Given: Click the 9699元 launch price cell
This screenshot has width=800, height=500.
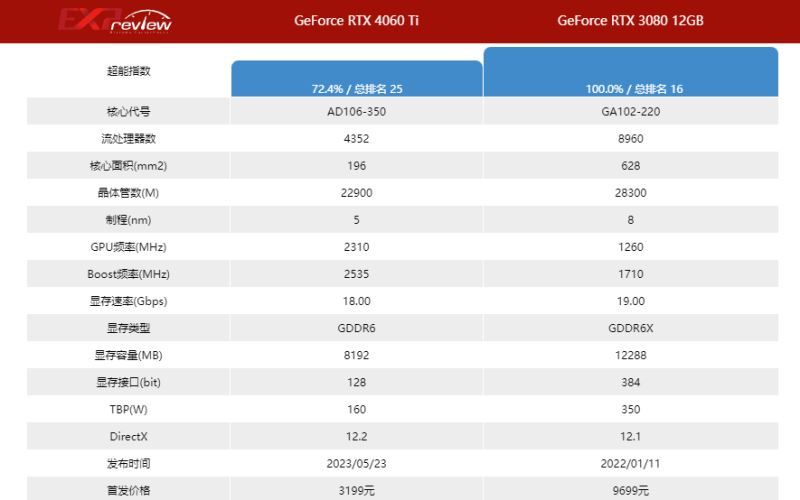Looking at the screenshot, I should [631, 490].
